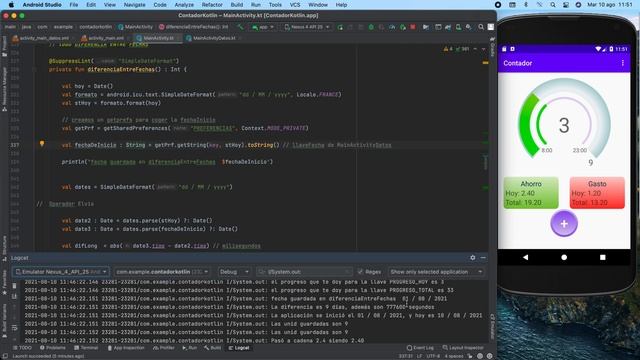Viewport: 640px width, 360px height.
Task: Open the Profiler tool window tab
Action: pyautogui.click(x=164, y=348)
